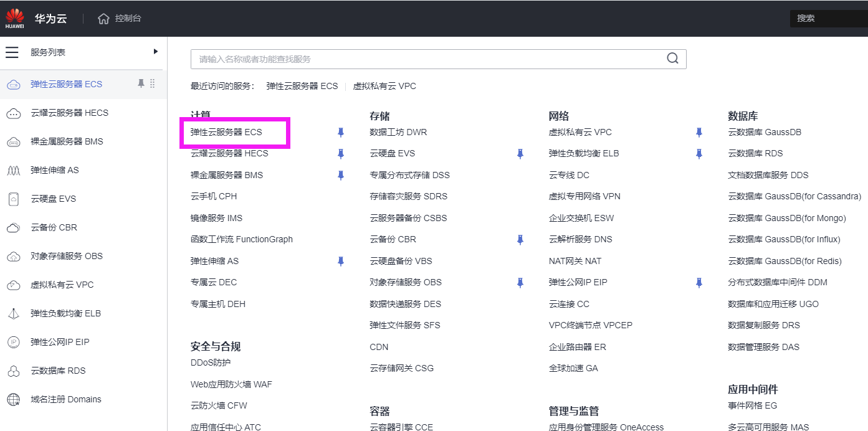Open recently visited 弹性云服务器 ECS link

click(x=302, y=86)
